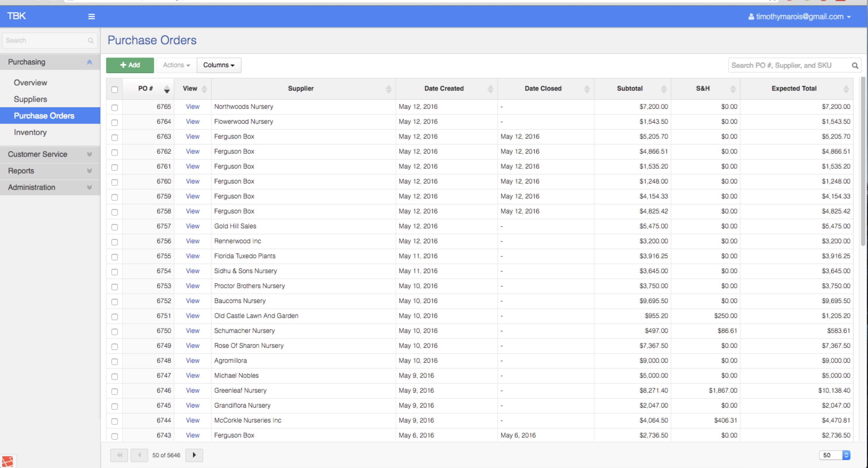
Task: Select the checkbox for PO 6765
Action: (115, 108)
